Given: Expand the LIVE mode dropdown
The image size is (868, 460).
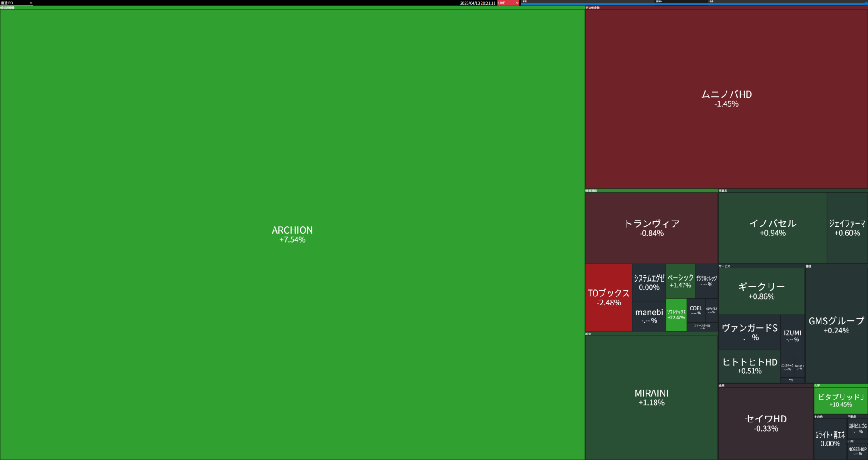Looking at the screenshot, I should click(x=508, y=3).
